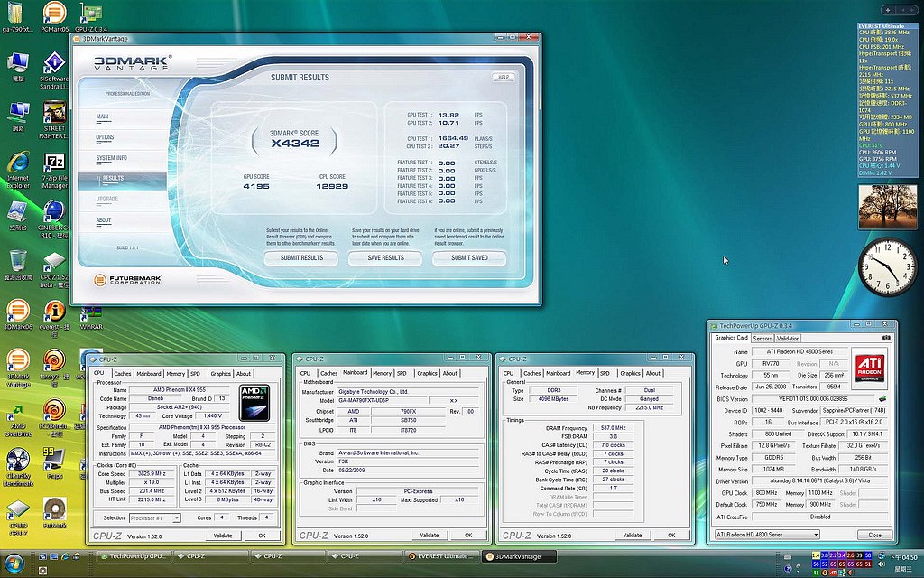Click the AMD Phenom II logo in CPU-Z
Viewport: 924px width, 578px height.
click(254, 403)
